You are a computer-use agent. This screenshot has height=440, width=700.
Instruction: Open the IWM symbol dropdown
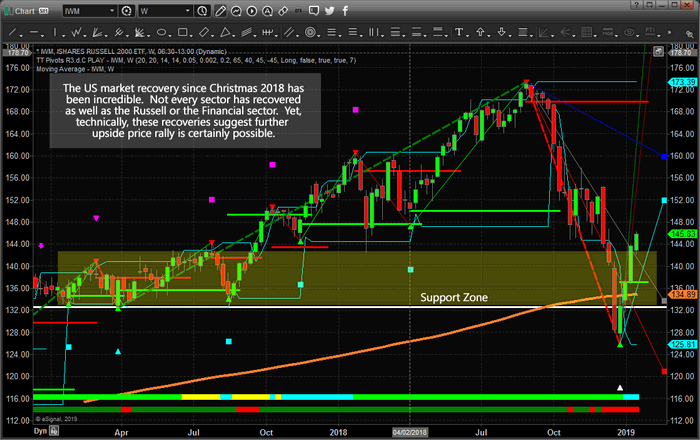point(112,11)
